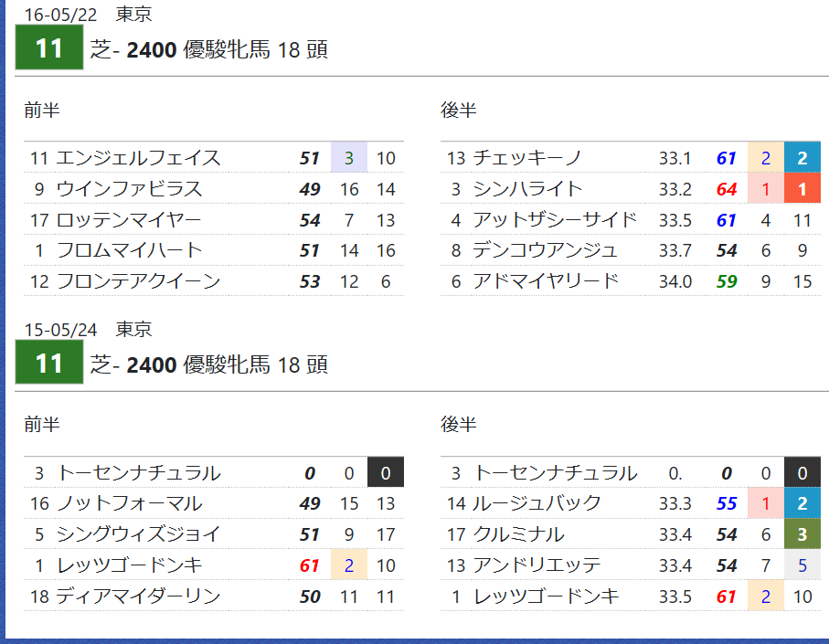Click the 2015 race number 11 green badge
Image resolution: width=829 pixels, height=644 pixels.
49,363
